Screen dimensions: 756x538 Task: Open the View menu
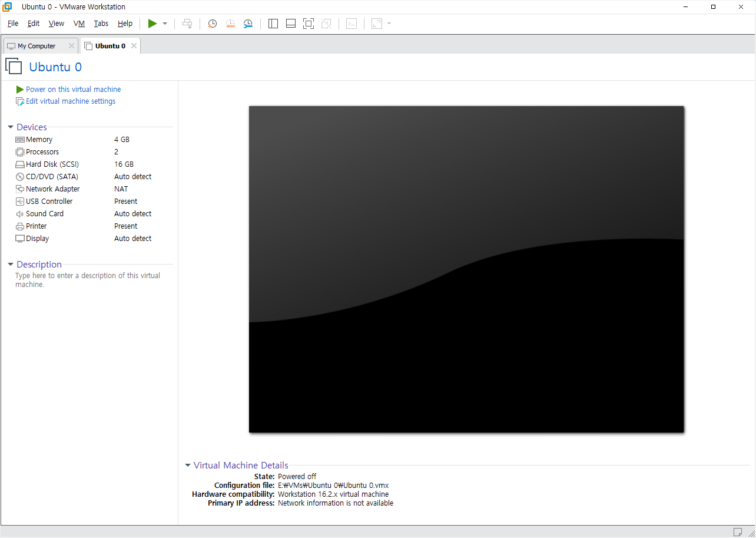coord(57,24)
